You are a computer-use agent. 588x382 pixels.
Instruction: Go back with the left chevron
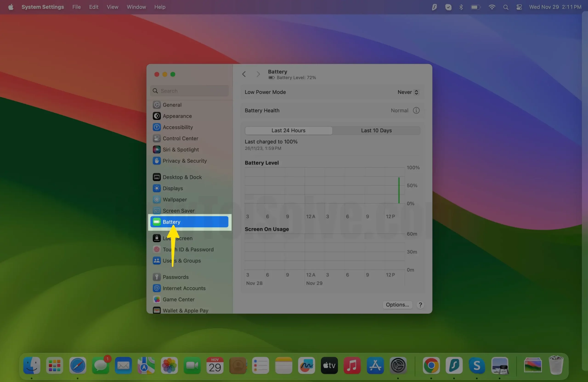(244, 74)
